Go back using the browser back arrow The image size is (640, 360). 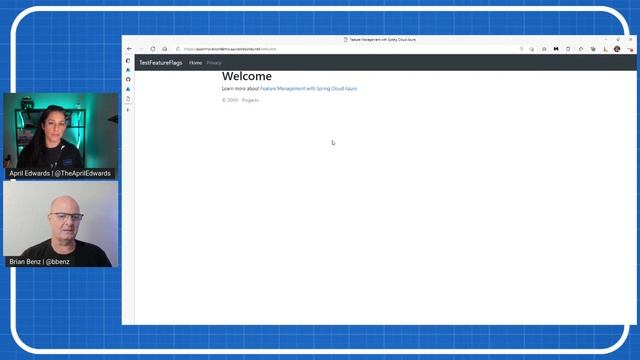click(x=129, y=49)
